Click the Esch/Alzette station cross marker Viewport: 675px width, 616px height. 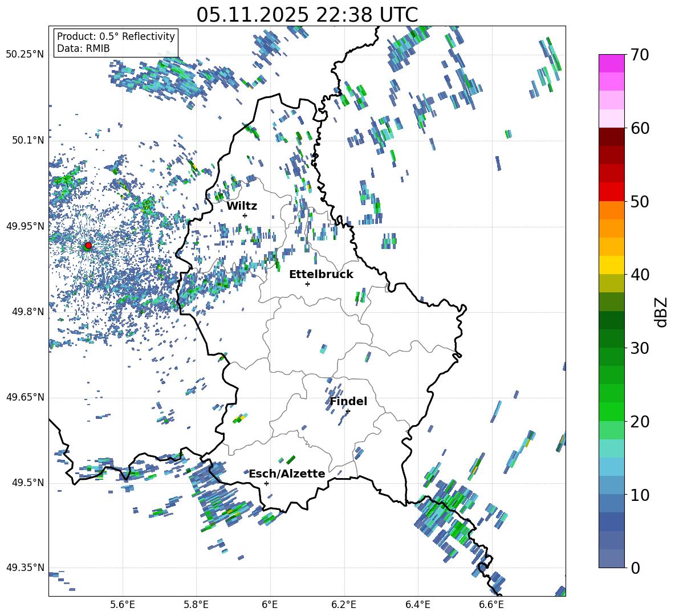266,483
